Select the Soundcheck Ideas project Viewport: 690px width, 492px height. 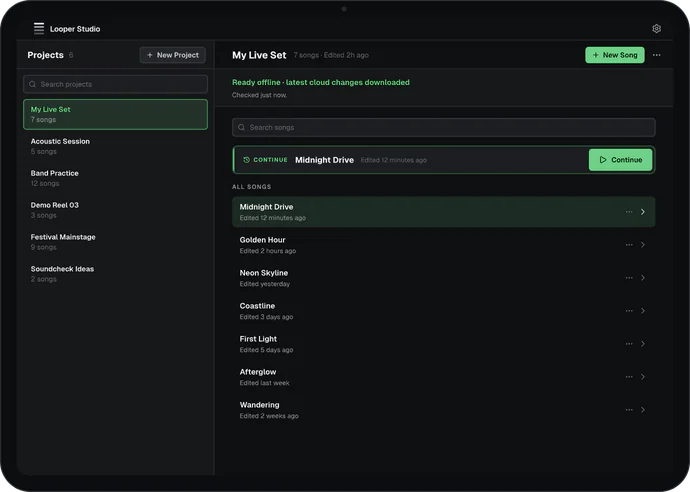(x=115, y=274)
